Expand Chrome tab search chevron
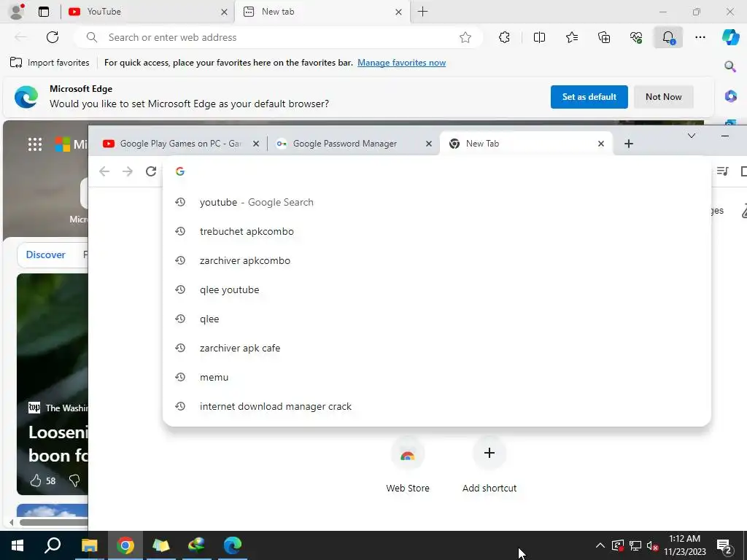This screenshot has width=747, height=560. coord(692,136)
